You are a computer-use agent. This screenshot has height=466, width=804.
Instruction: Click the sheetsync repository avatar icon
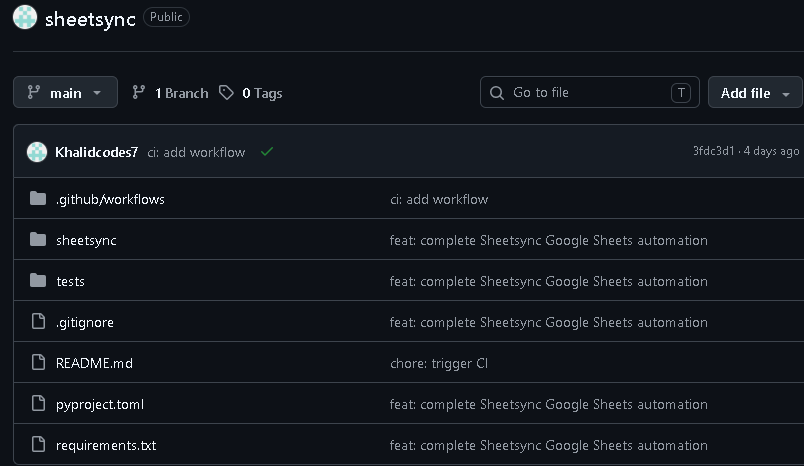click(x=25, y=17)
